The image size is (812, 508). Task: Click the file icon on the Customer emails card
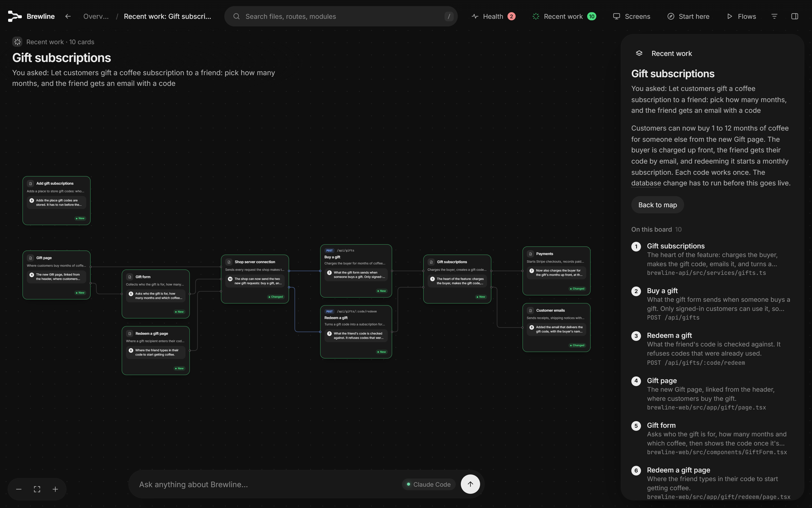click(x=531, y=310)
